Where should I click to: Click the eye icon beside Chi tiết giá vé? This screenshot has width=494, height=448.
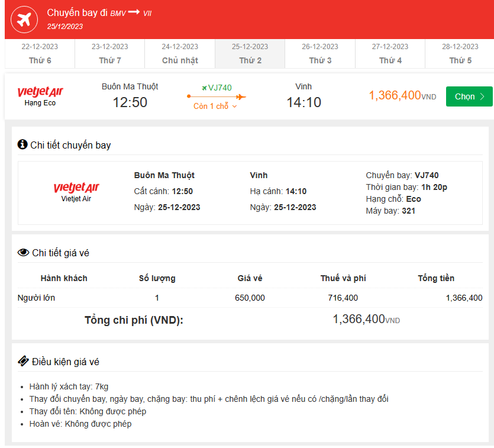(23, 253)
